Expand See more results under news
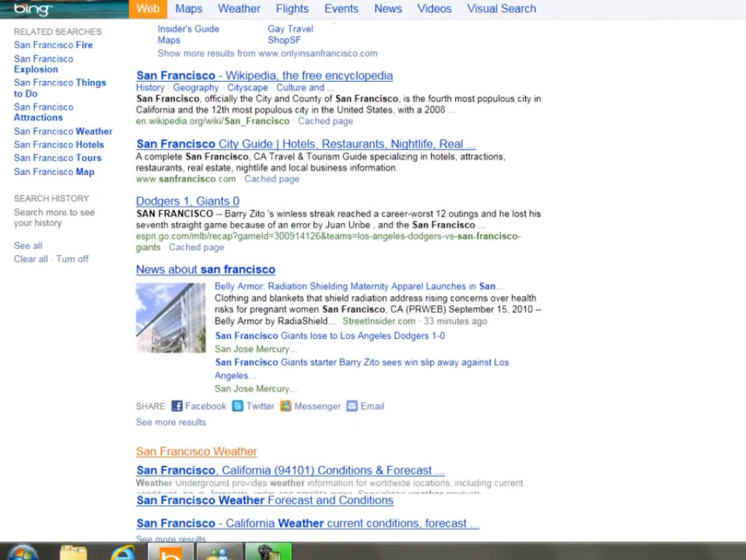Image resolution: width=746 pixels, height=560 pixels. pos(170,422)
